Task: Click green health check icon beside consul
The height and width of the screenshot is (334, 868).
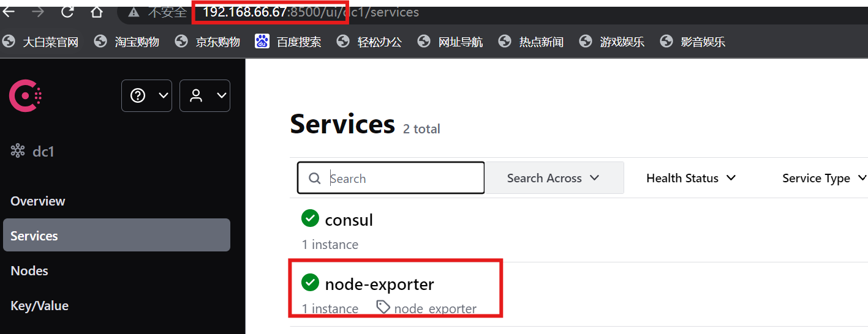Action: click(x=311, y=218)
